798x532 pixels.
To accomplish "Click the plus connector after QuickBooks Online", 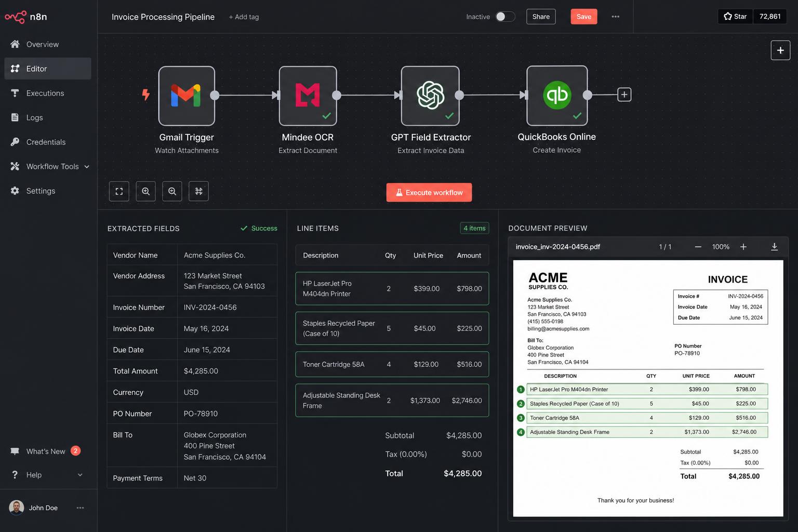I will (624, 95).
